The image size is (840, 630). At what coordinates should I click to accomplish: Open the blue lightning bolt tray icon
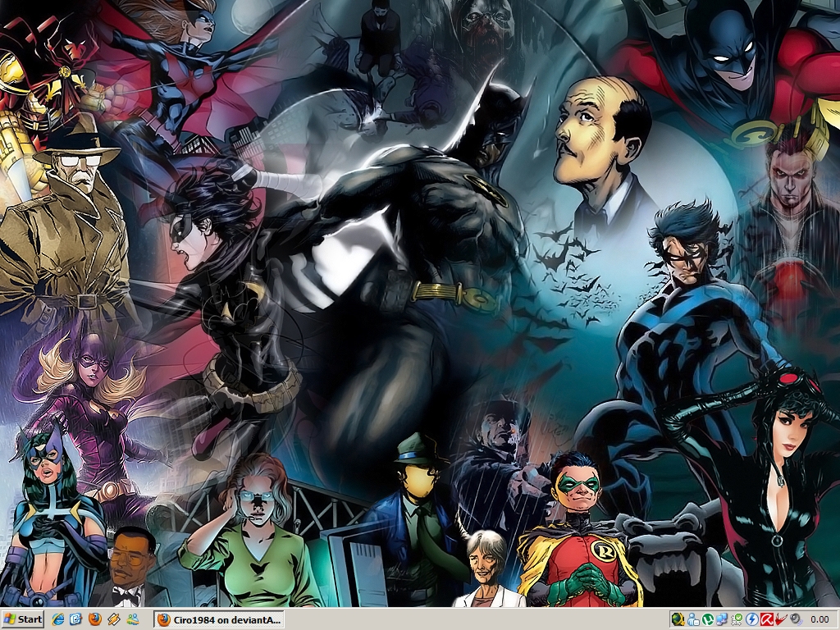[x=751, y=619]
